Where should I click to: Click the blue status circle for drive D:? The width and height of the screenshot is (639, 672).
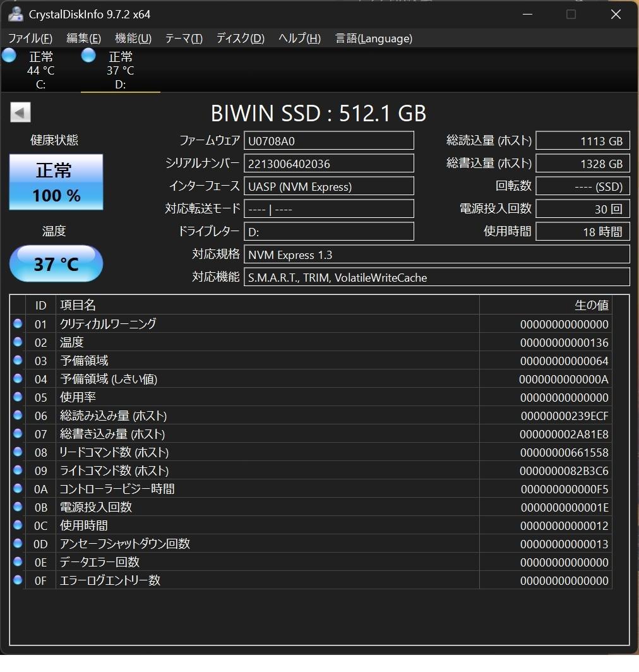pyautogui.click(x=88, y=56)
